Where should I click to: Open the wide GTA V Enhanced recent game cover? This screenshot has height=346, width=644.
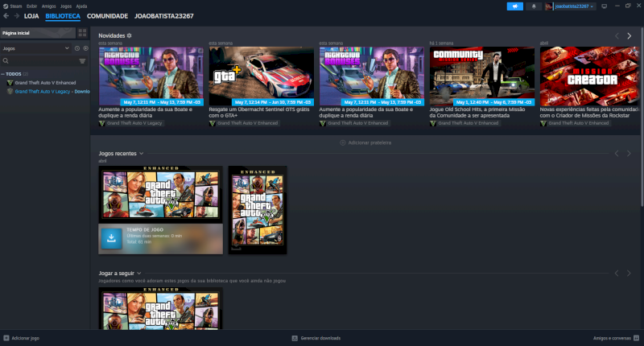pyautogui.click(x=160, y=195)
